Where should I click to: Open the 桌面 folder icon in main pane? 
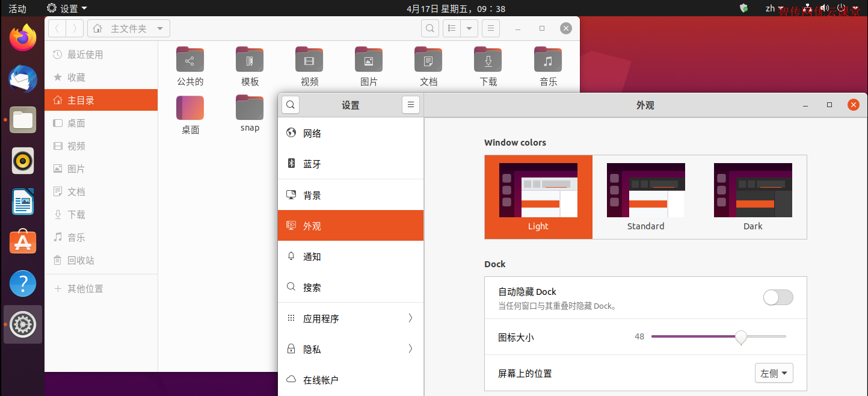coord(190,115)
